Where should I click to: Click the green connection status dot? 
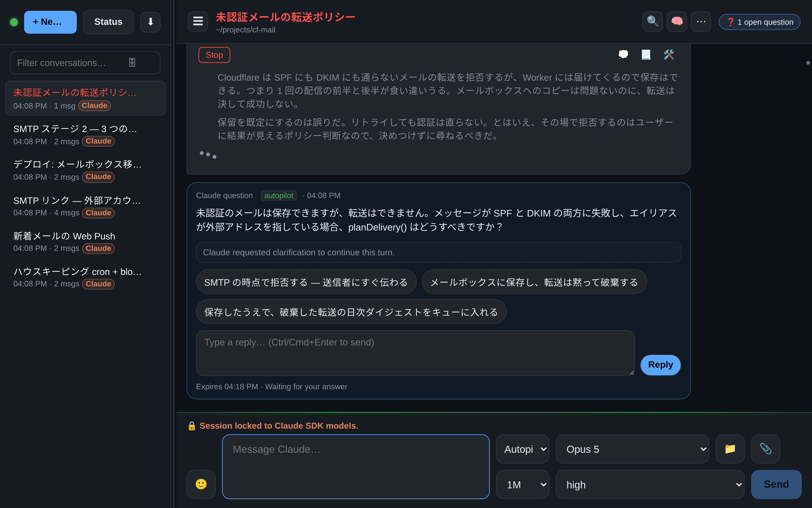(14, 22)
